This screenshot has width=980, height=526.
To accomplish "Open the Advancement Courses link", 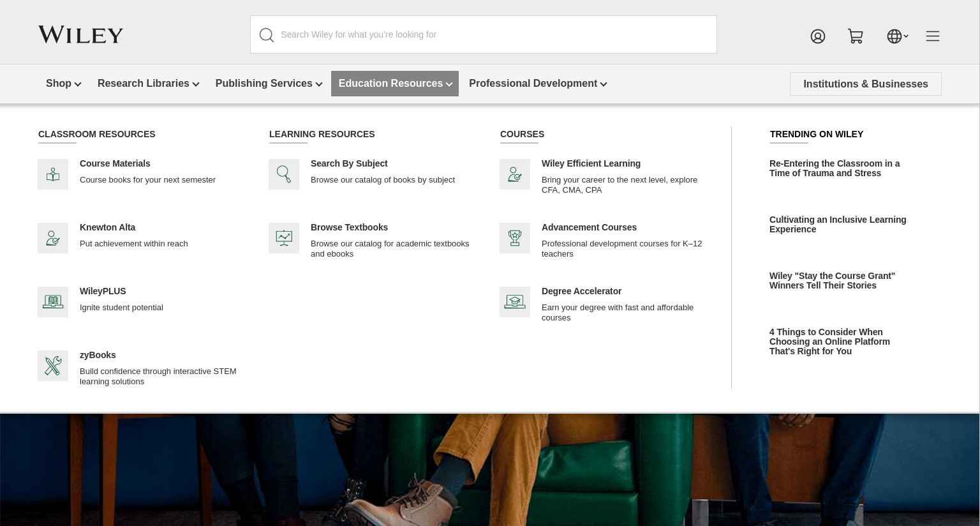I will pyautogui.click(x=589, y=227).
